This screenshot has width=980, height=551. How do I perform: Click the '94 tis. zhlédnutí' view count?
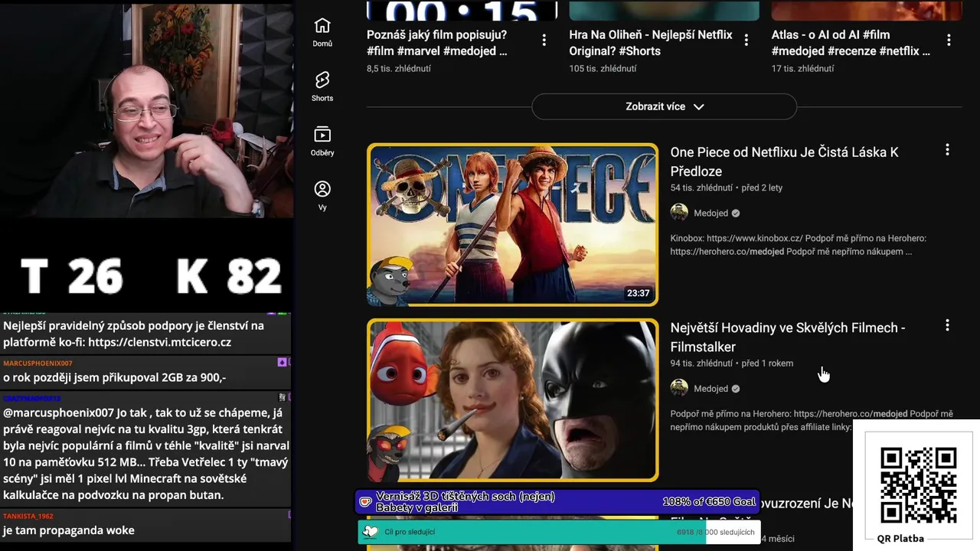coord(701,363)
